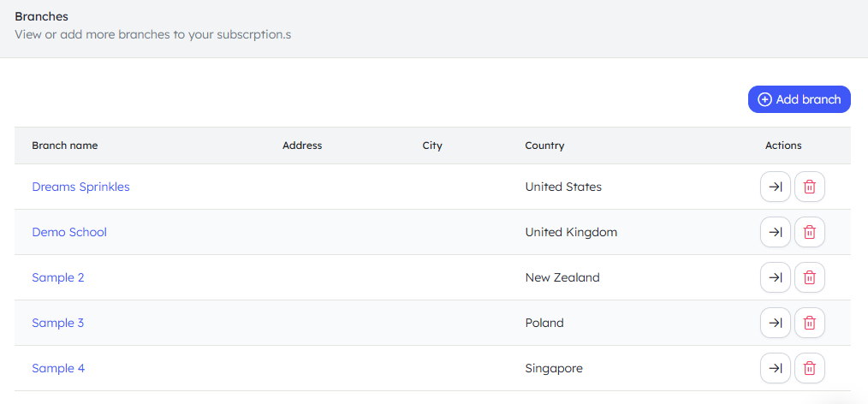
Task: Click the Country column header
Action: 544,146
